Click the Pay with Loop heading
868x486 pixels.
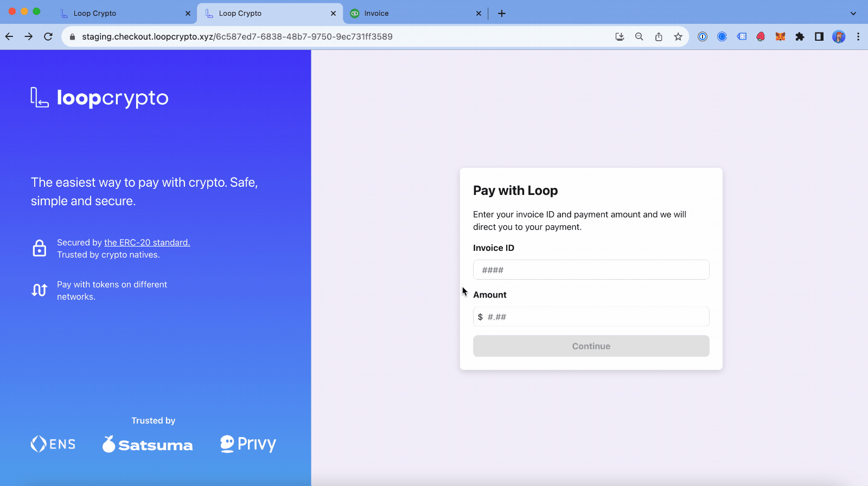pyautogui.click(x=515, y=191)
